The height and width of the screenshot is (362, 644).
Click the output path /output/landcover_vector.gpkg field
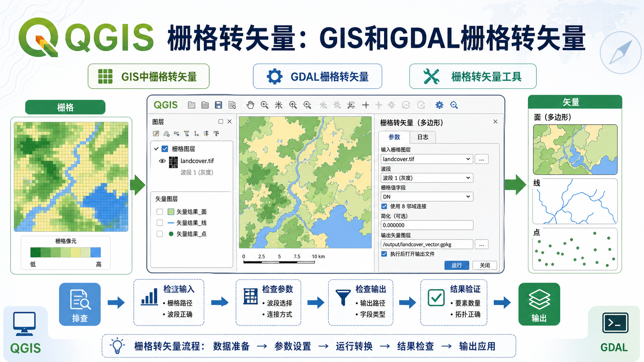tap(427, 244)
